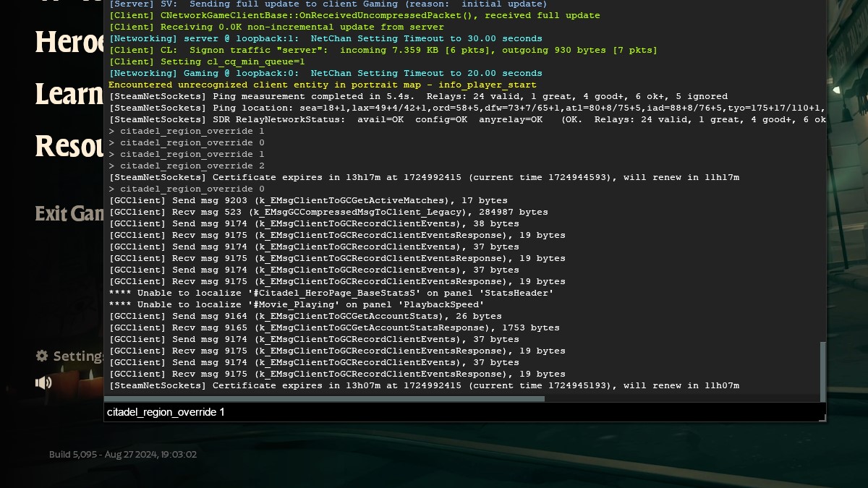Click the k_EMsgClientToGCGetActiveMatches log line
The image size is (868, 488).
(308, 200)
